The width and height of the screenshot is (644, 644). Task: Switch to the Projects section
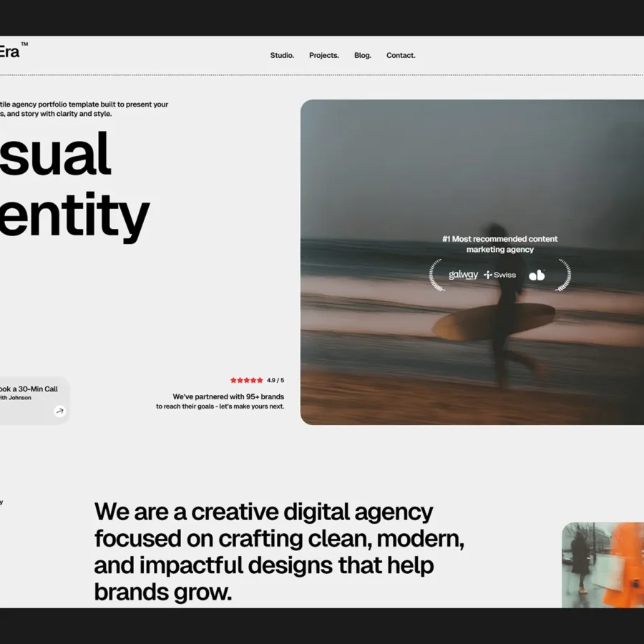pos(323,55)
